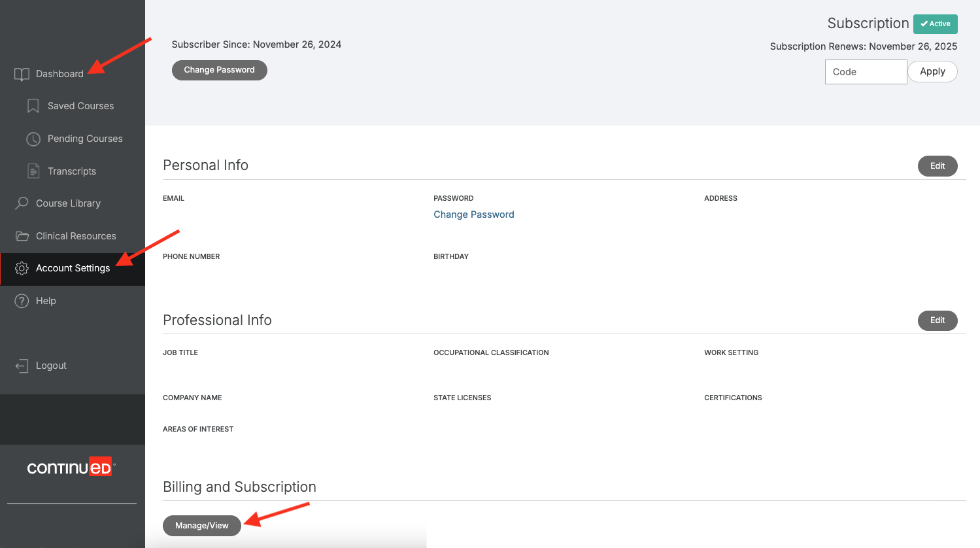Viewport: 980px width, 548px height.
Task: Click the Help question mark icon
Action: click(x=22, y=301)
